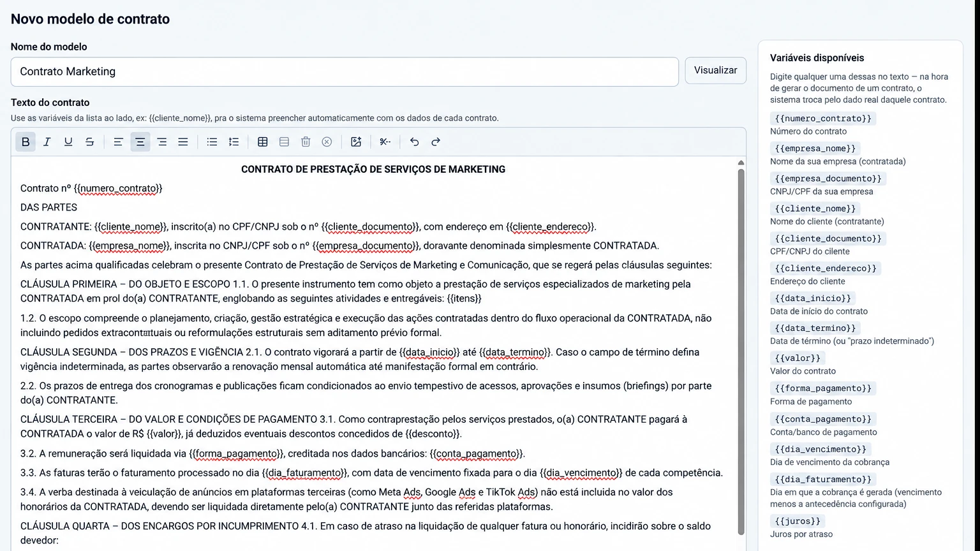The width and height of the screenshot is (980, 551).
Task: Align text to the left
Action: click(118, 142)
